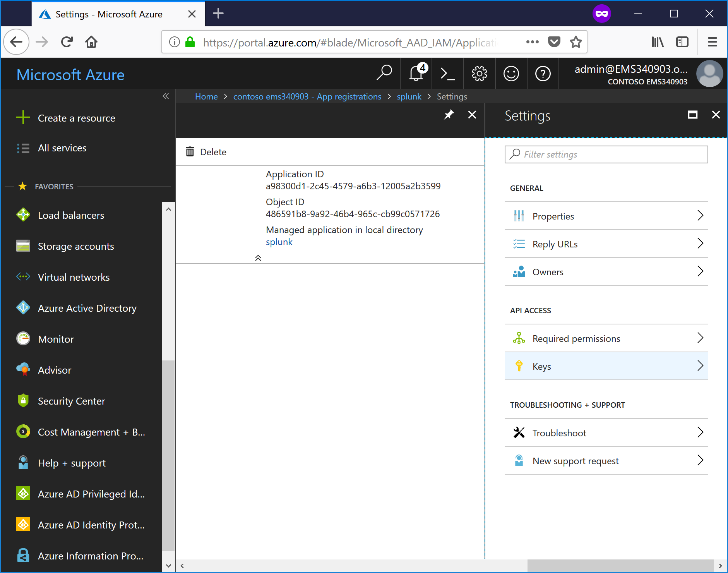728x573 pixels.
Task: Collapse the sidebar with the double chevron
Action: coord(166,96)
